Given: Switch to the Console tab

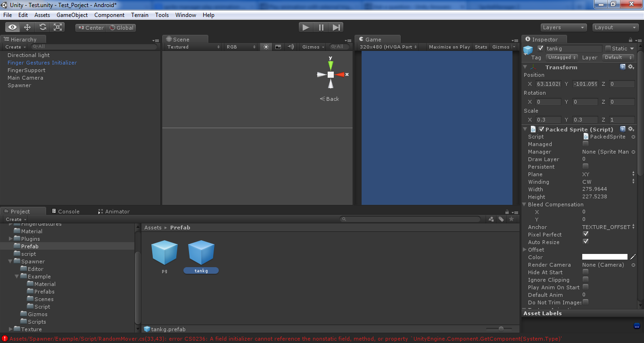Looking at the screenshot, I should [x=65, y=212].
